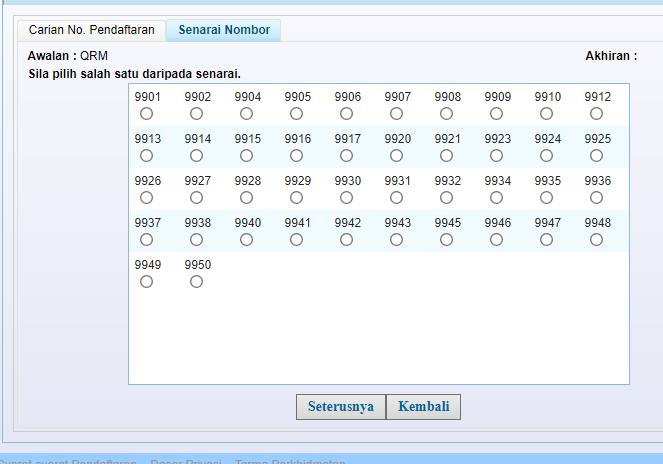Viewport: 663px width, 464px height.
Task: Switch to the Senarai Nombor tab
Action: pyautogui.click(x=224, y=30)
